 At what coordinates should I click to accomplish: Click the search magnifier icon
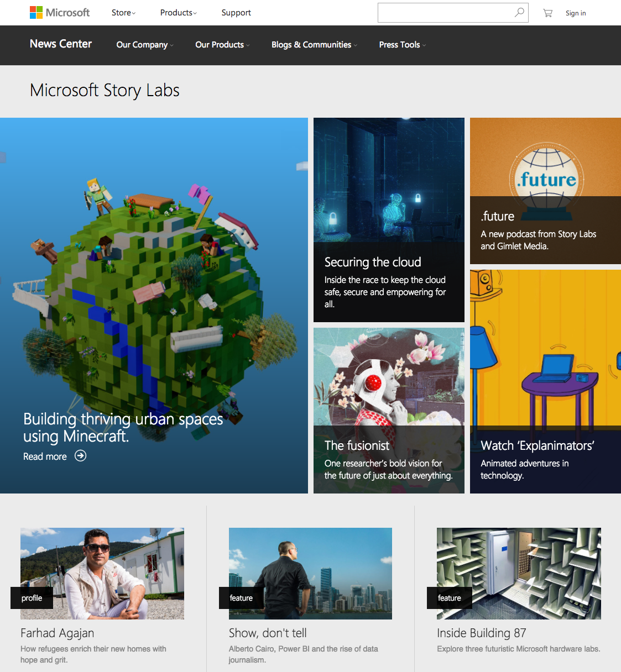(x=519, y=12)
